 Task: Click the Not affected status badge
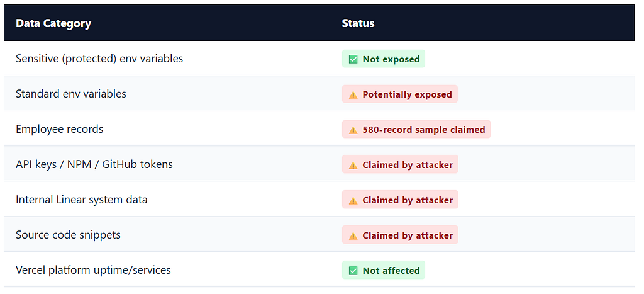point(384,270)
